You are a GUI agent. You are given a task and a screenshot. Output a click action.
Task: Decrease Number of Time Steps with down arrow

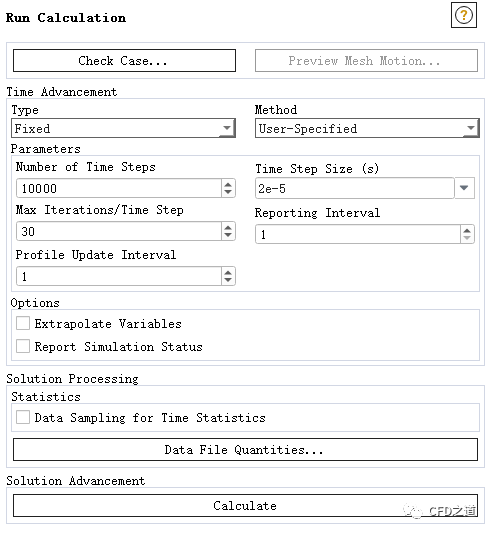(228, 192)
